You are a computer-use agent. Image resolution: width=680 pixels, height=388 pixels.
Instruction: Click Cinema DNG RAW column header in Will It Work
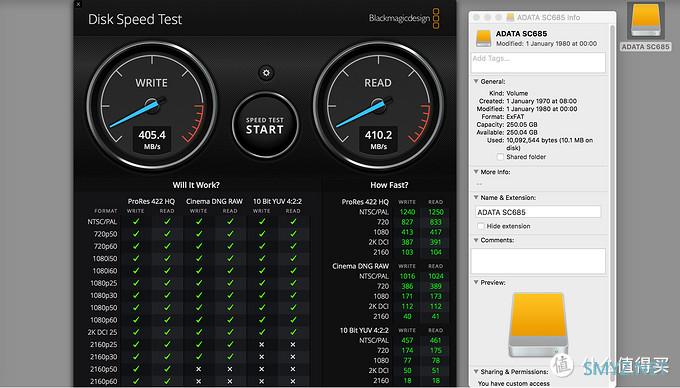coord(214,201)
